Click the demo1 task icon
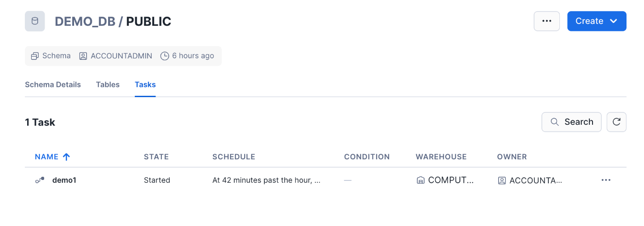 pos(40,180)
